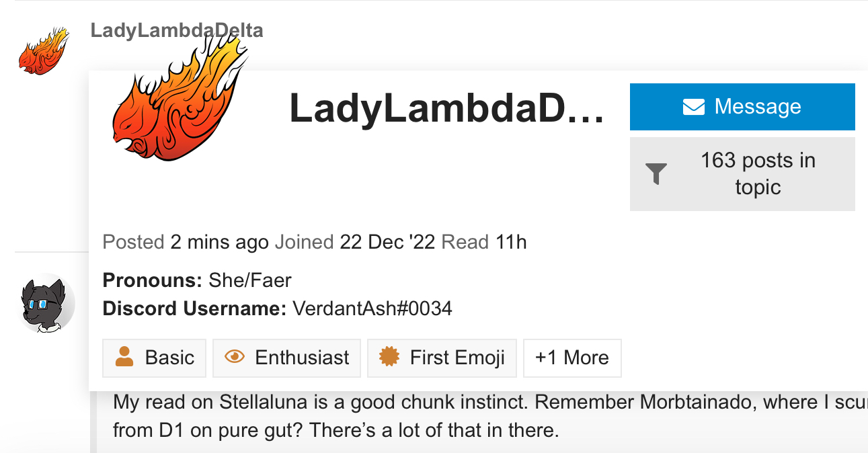This screenshot has height=453, width=868.
Task: Click the funnel filter icon
Action: [656, 174]
